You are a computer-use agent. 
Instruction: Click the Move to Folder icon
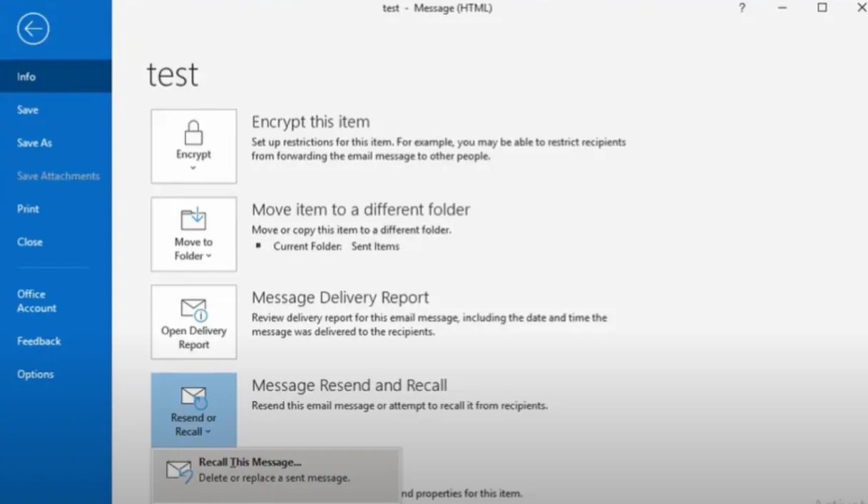point(193,220)
